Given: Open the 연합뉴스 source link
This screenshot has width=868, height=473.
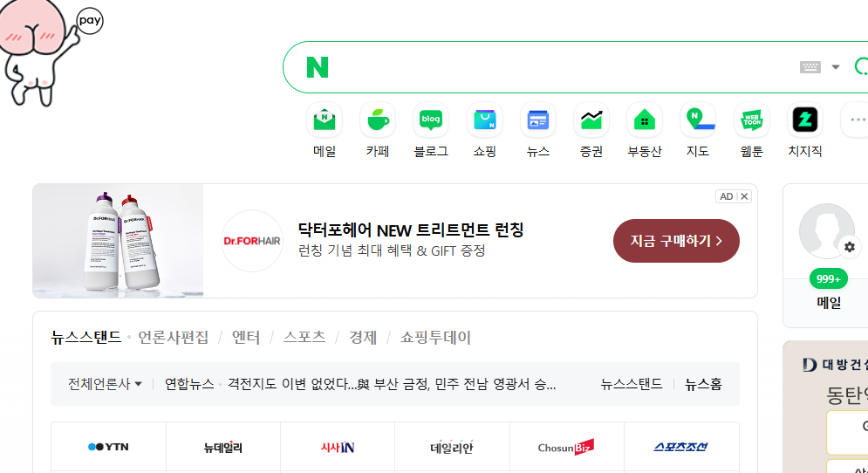Looking at the screenshot, I should tap(189, 384).
